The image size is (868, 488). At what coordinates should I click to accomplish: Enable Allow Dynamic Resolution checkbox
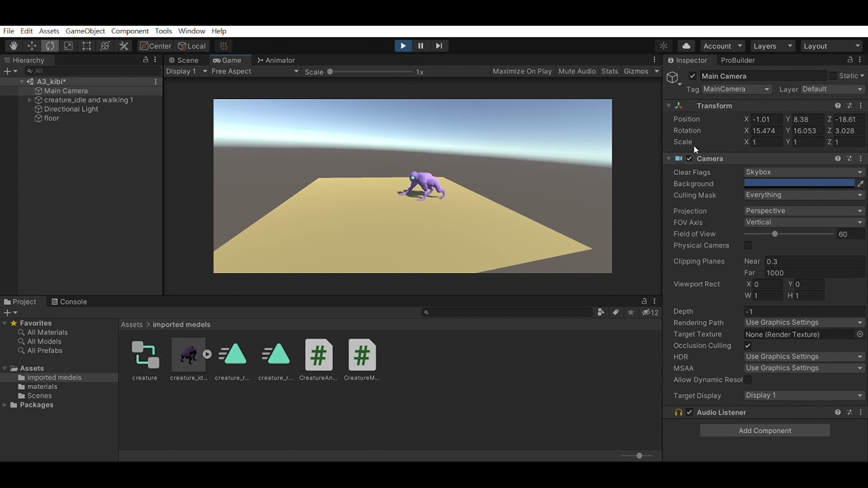pos(748,380)
